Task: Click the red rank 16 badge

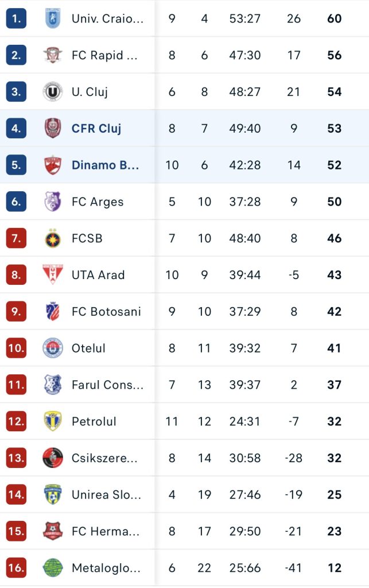Action: click(x=16, y=568)
